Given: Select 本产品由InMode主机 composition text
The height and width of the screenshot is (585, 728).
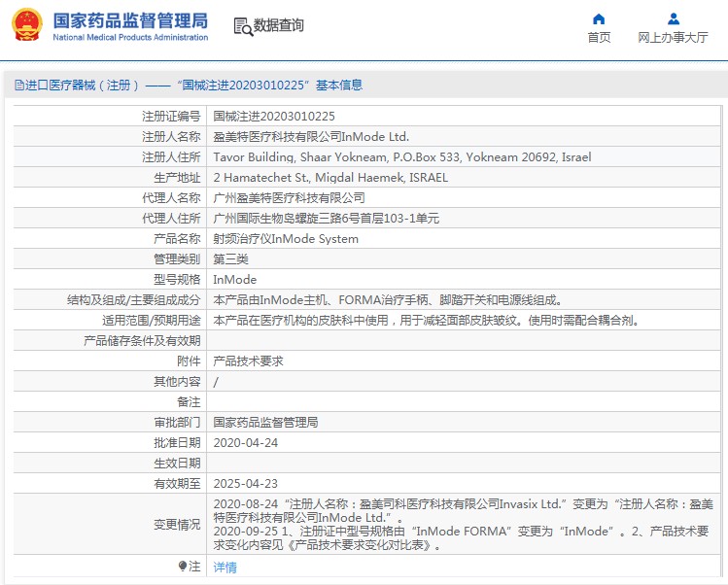Looking at the screenshot, I should [388, 300].
